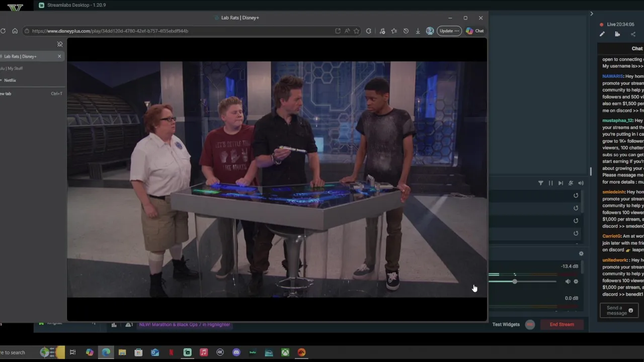Open unitedwork username in chat

tap(614, 260)
